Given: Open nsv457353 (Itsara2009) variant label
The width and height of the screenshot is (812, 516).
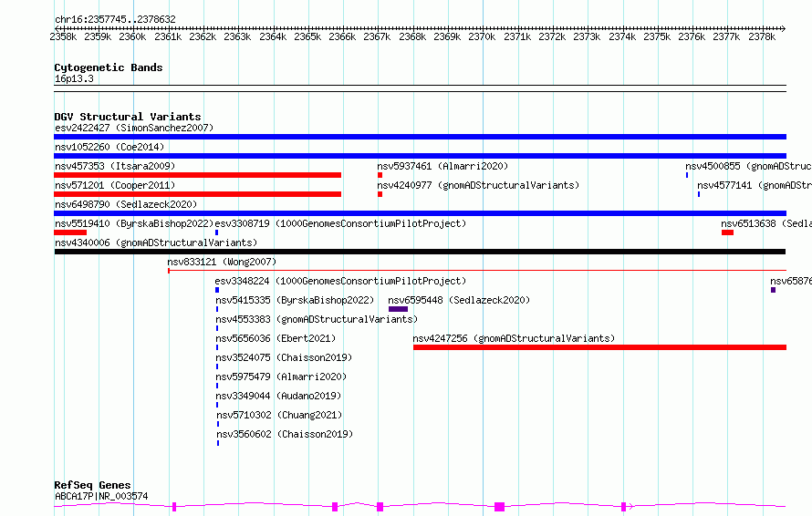Looking at the screenshot, I should click(x=115, y=166).
